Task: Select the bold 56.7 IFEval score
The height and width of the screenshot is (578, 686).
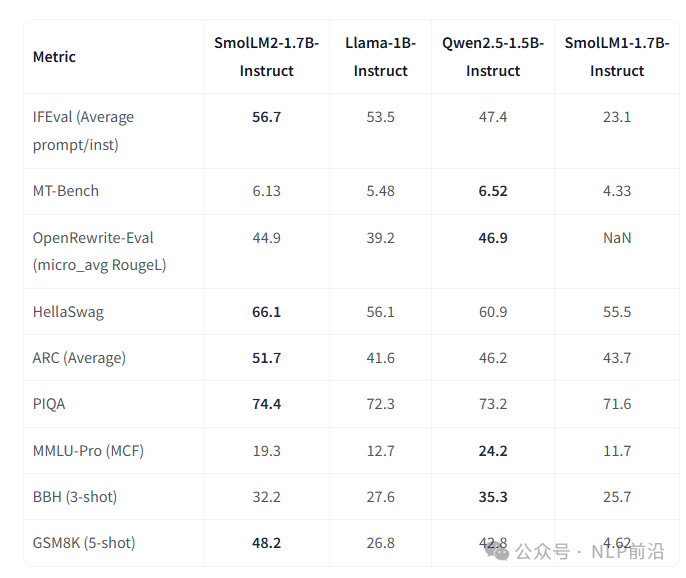Action: (x=266, y=117)
